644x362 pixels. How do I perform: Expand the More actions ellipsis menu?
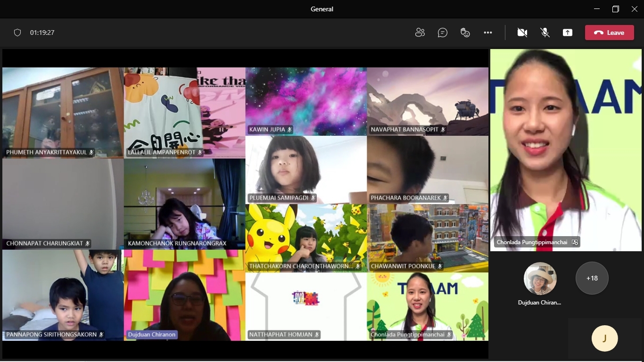coord(488,33)
